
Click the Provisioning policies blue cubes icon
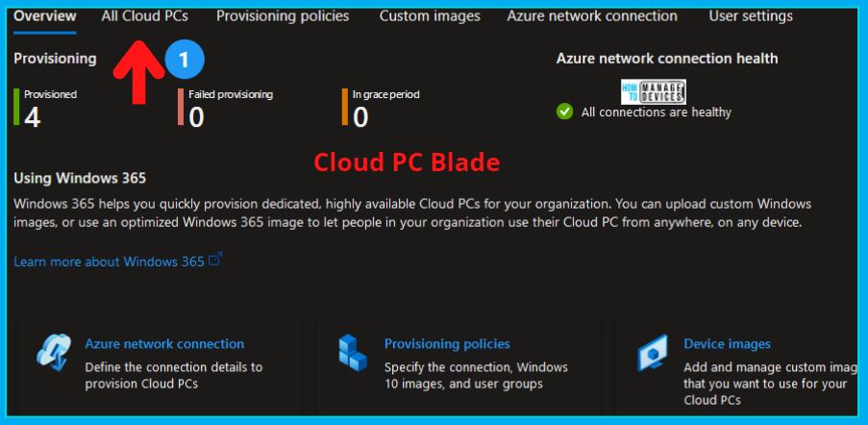pyautogui.click(x=353, y=353)
